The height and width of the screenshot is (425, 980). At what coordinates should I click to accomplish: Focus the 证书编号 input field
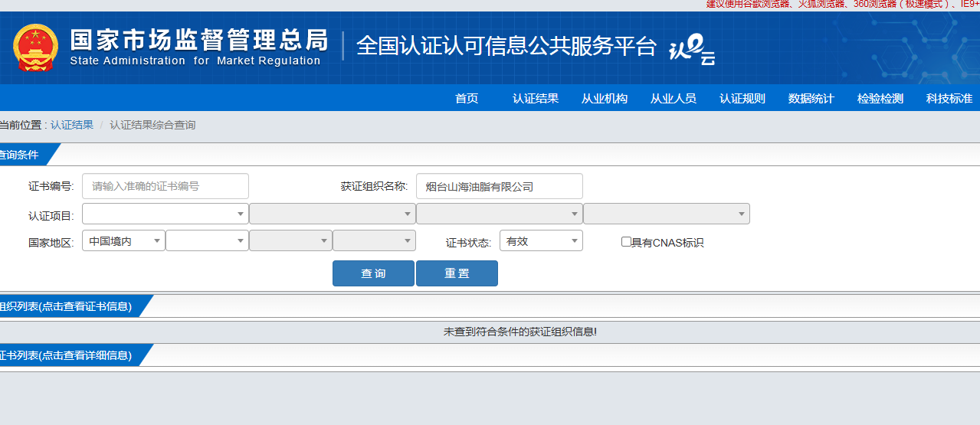(x=166, y=186)
